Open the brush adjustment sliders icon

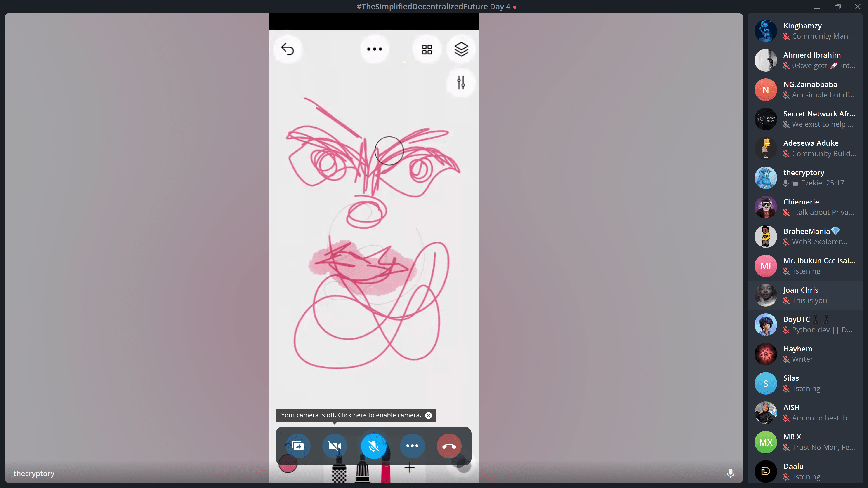(461, 82)
